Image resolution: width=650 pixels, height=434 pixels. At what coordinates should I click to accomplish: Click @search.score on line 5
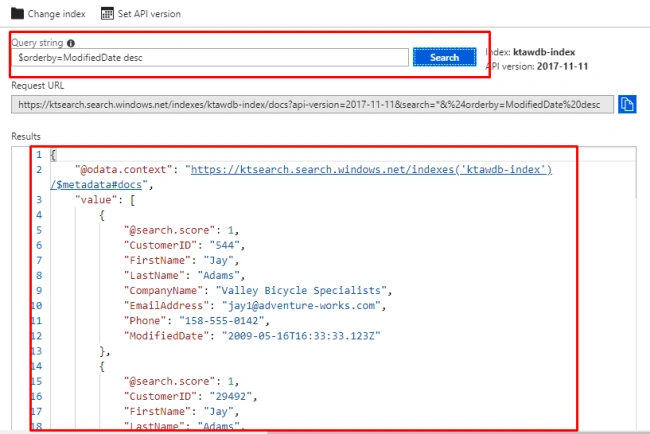tap(170, 230)
